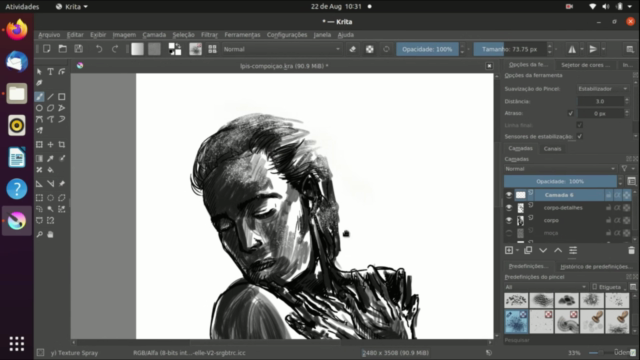Image resolution: width=640 pixels, height=360 pixels.
Task: Open the Krita application menu in top bar
Action: pos(72,7)
